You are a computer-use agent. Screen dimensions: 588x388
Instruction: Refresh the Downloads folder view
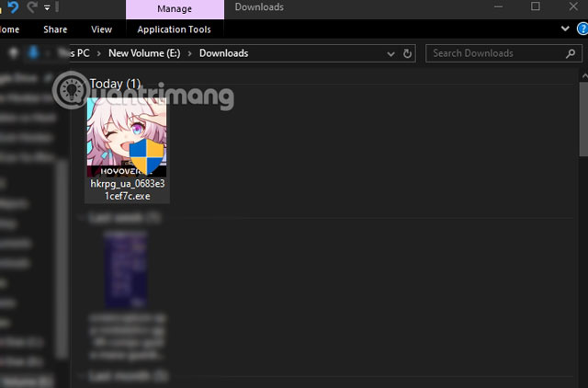pos(407,53)
